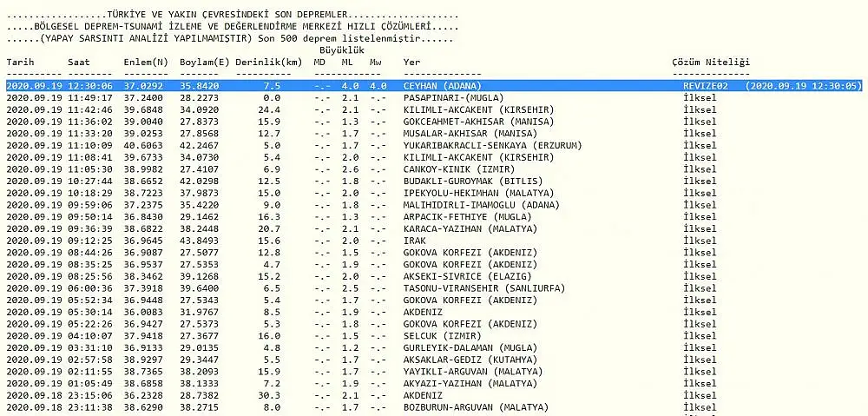Select the BÖLGESEL DEPREM-TSUNAMİ İZLEME heading line
868x416 pixels.
pyautogui.click(x=233, y=27)
